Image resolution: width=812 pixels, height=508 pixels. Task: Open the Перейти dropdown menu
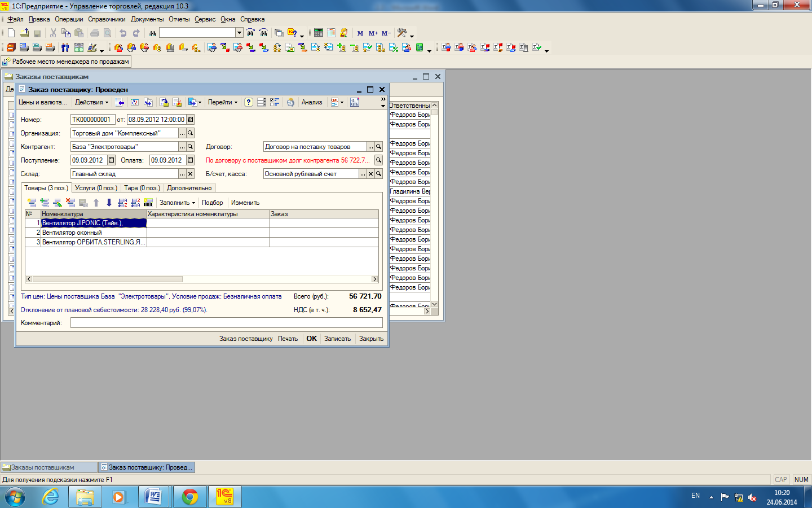click(223, 102)
